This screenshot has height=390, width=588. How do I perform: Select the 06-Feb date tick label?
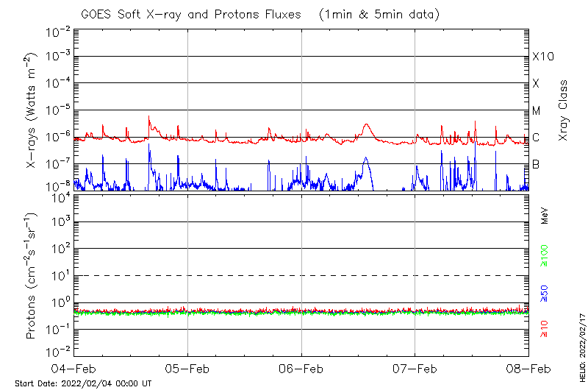coord(301,369)
